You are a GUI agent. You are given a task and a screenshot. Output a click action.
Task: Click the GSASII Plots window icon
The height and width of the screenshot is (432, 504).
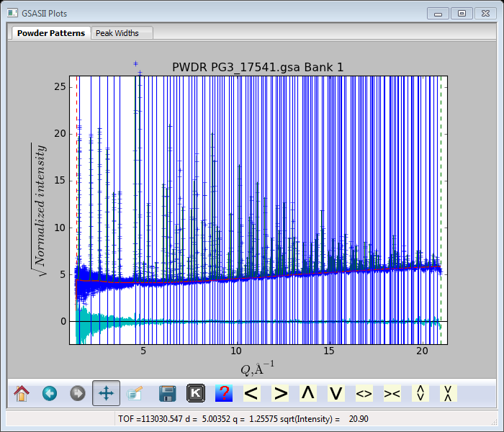pyautogui.click(x=12, y=13)
